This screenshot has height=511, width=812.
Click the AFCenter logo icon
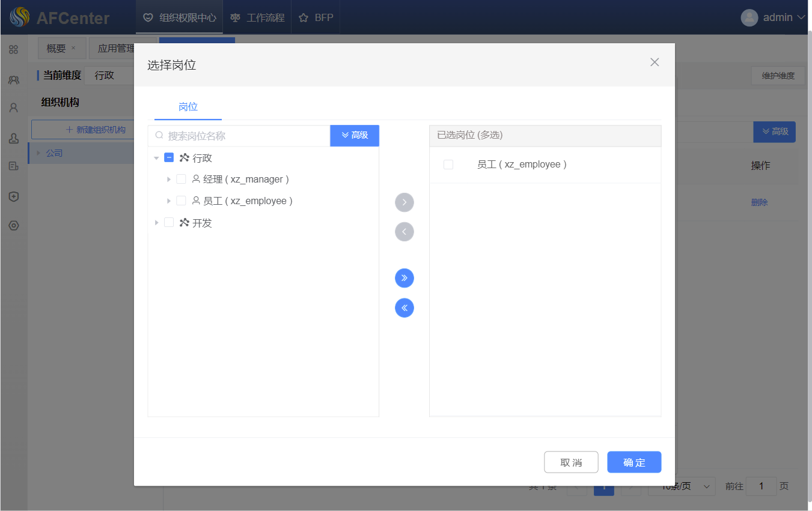19,17
